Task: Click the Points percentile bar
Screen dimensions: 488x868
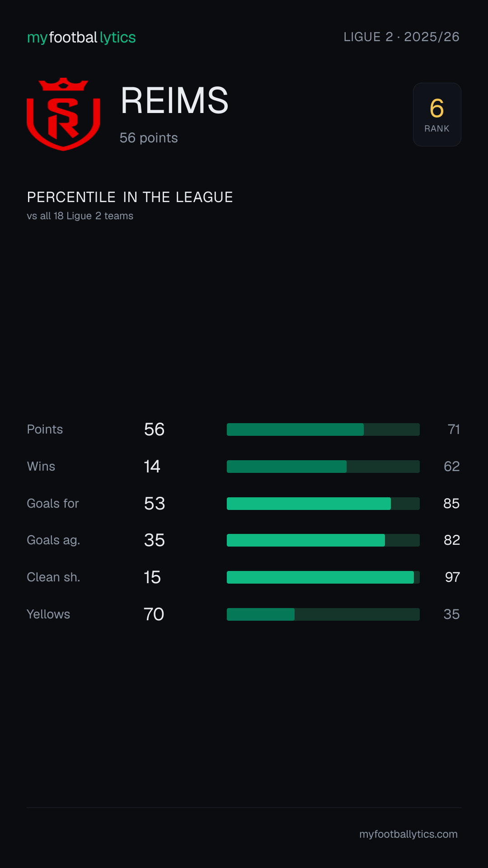Action: (323, 429)
